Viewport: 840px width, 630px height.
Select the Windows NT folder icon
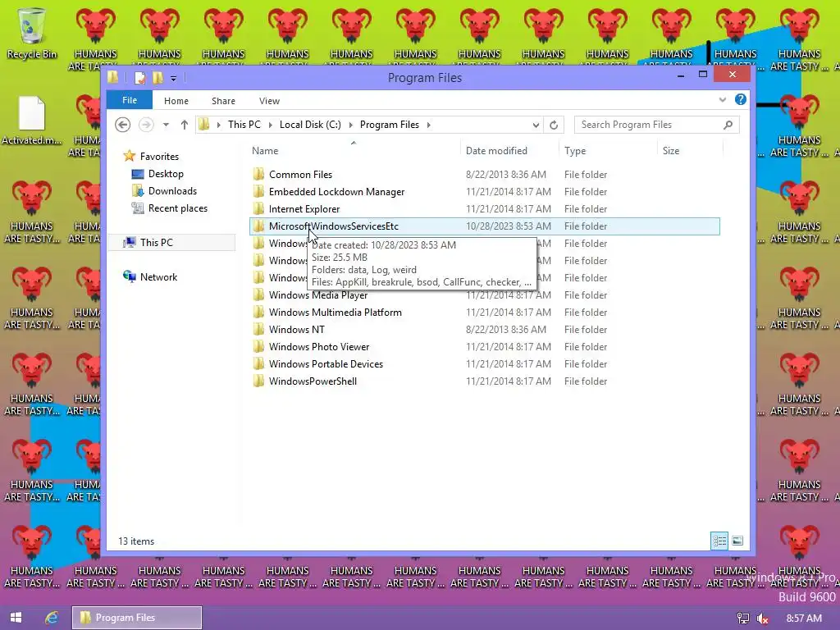pyautogui.click(x=258, y=330)
